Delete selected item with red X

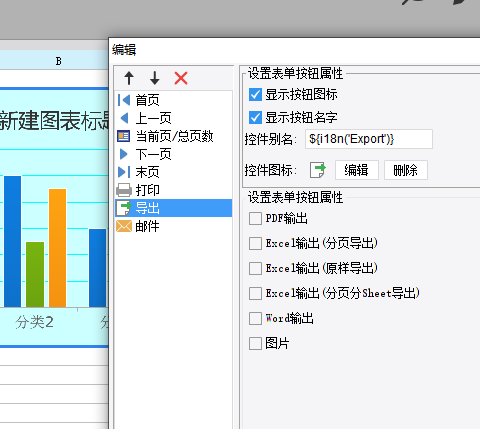coord(181,78)
